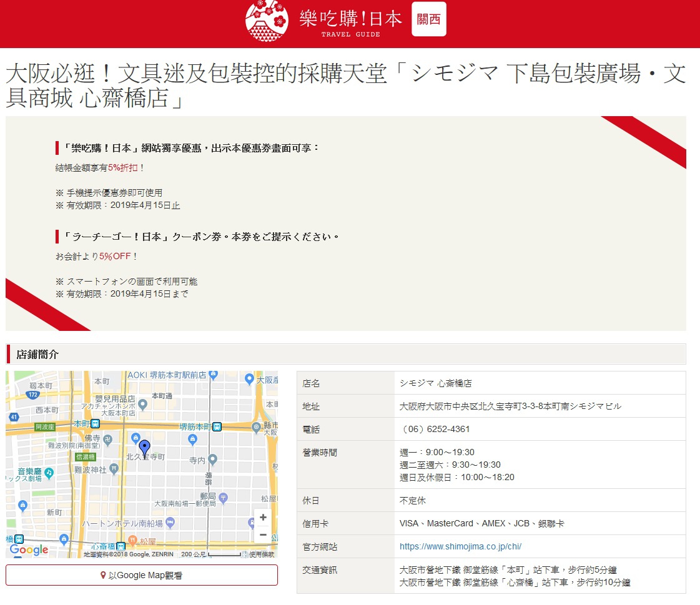Select the 不定休 holiday value
This screenshot has width=700, height=605.
pos(413,501)
